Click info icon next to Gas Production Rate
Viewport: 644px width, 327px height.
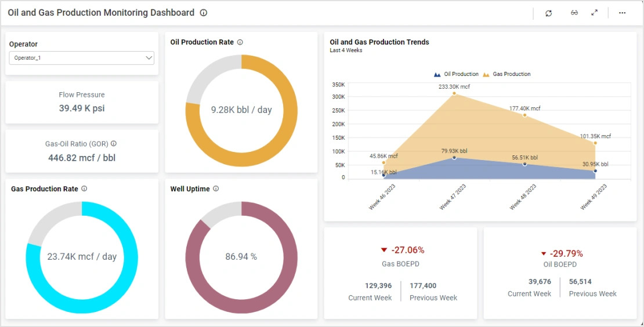(84, 189)
